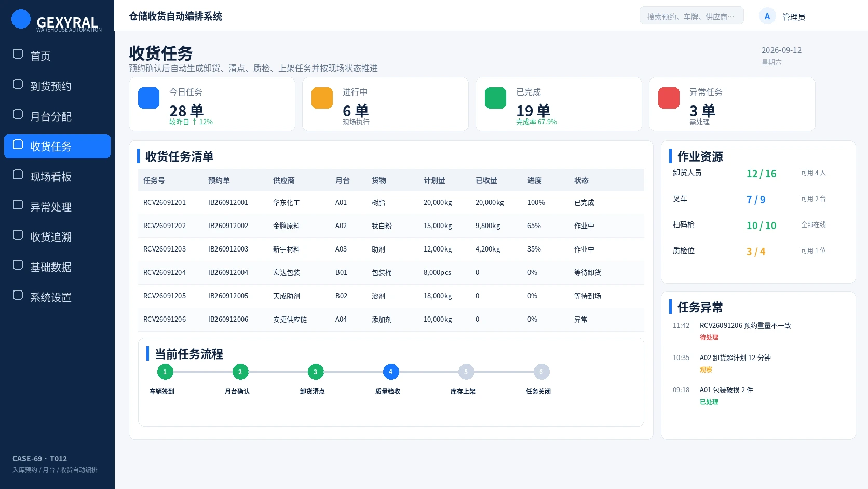Screen dimensions: 868x489
Task: Select step 4 质量验收 circle
Action: [x=391, y=372]
